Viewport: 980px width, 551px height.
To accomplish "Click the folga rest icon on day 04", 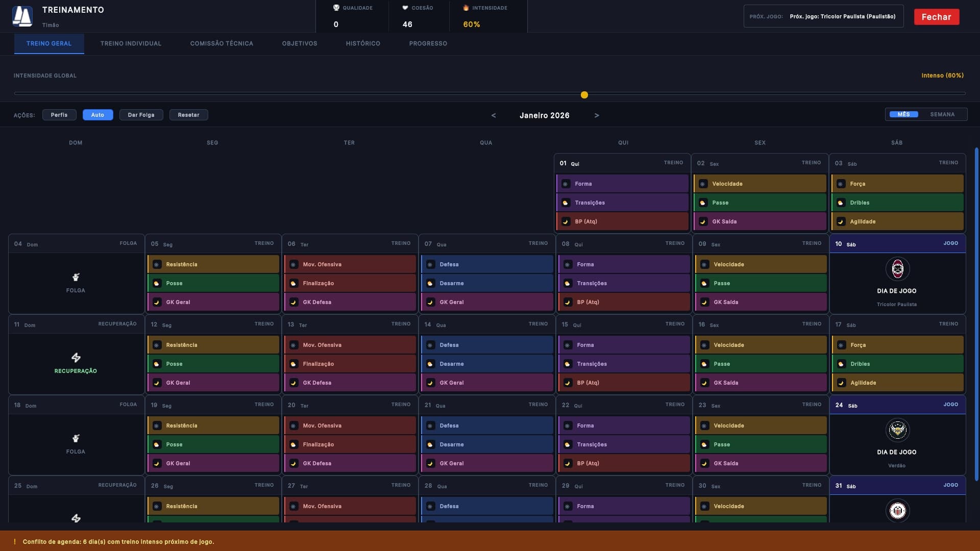I will [x=76, y=277].
